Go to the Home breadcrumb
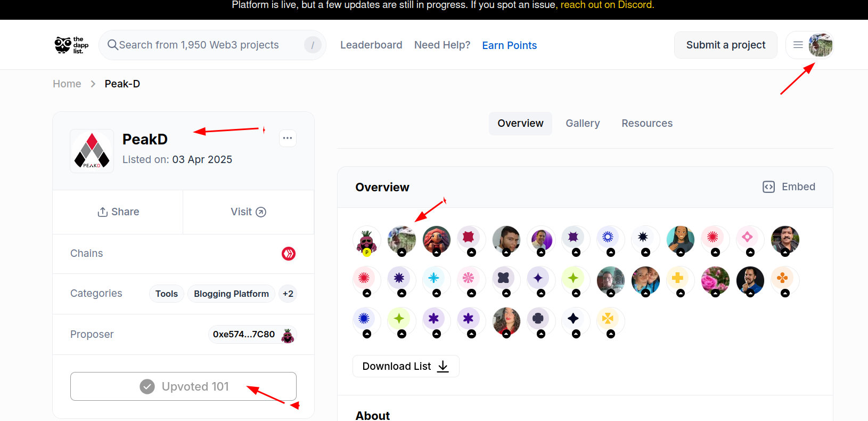Screen dimensions: 868x421 [67, 84]
